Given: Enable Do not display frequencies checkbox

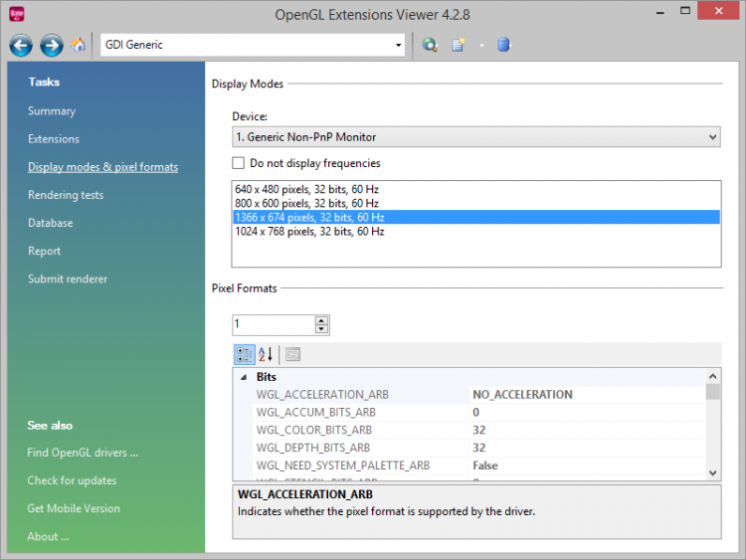Looking at the screenshot, I should pos(239,163).
